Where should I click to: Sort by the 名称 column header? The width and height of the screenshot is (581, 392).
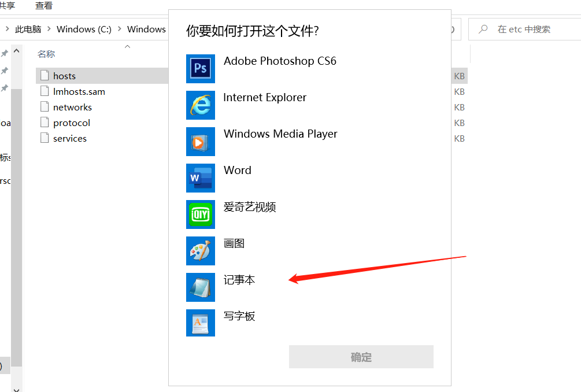tap(46, 54)
